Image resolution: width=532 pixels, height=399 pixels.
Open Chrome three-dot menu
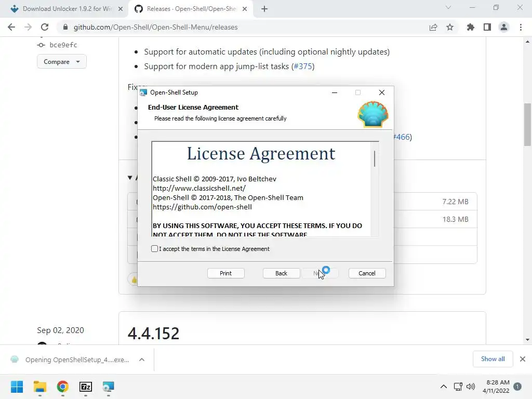521,27
